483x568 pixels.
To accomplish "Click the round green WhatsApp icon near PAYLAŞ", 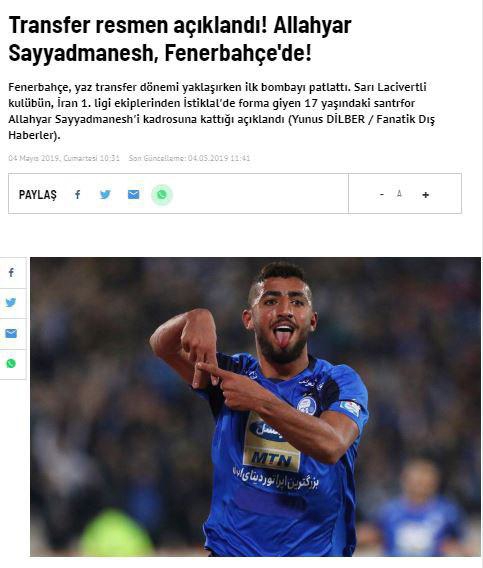I will tap(162, 195).
